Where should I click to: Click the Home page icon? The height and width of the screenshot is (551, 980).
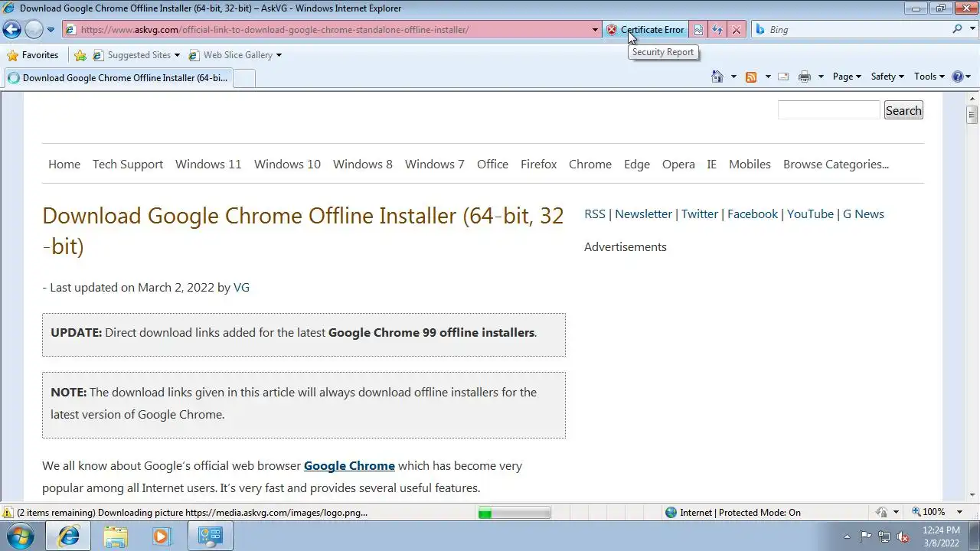717,77
